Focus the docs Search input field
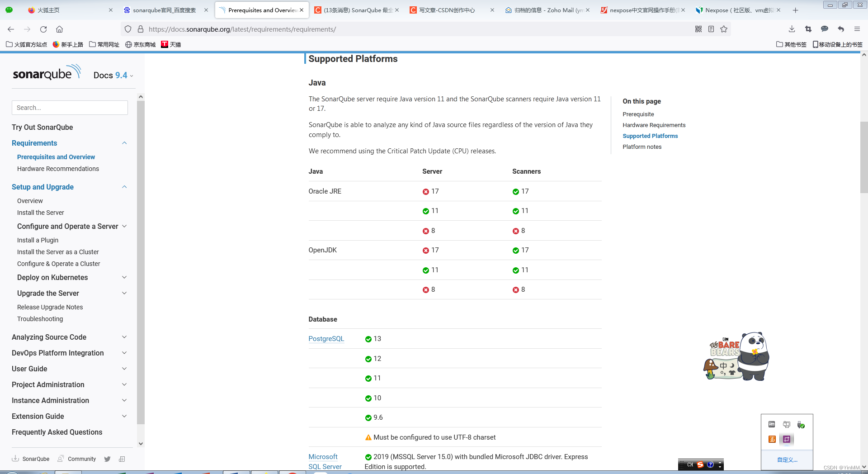The image size is (868, 474). 70,108
